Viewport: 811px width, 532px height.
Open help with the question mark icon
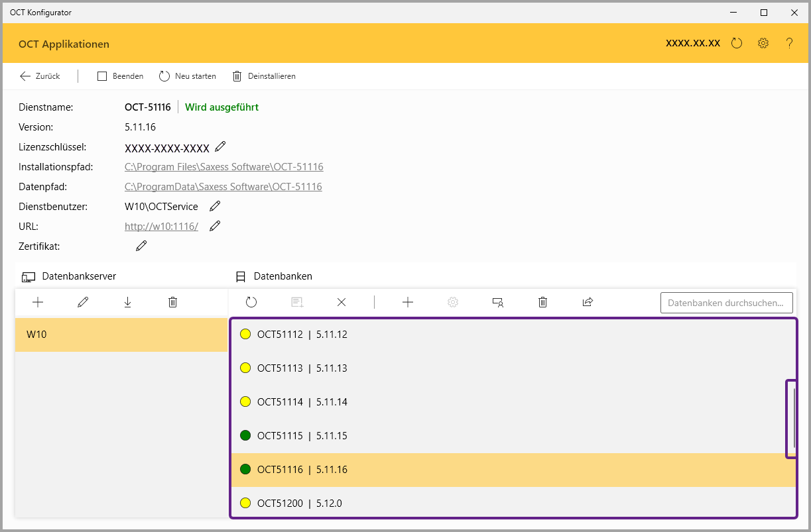pos(789,44)
